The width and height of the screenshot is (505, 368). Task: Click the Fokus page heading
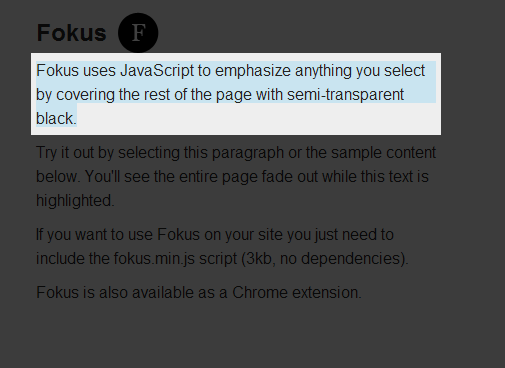[x=71, y=33]
